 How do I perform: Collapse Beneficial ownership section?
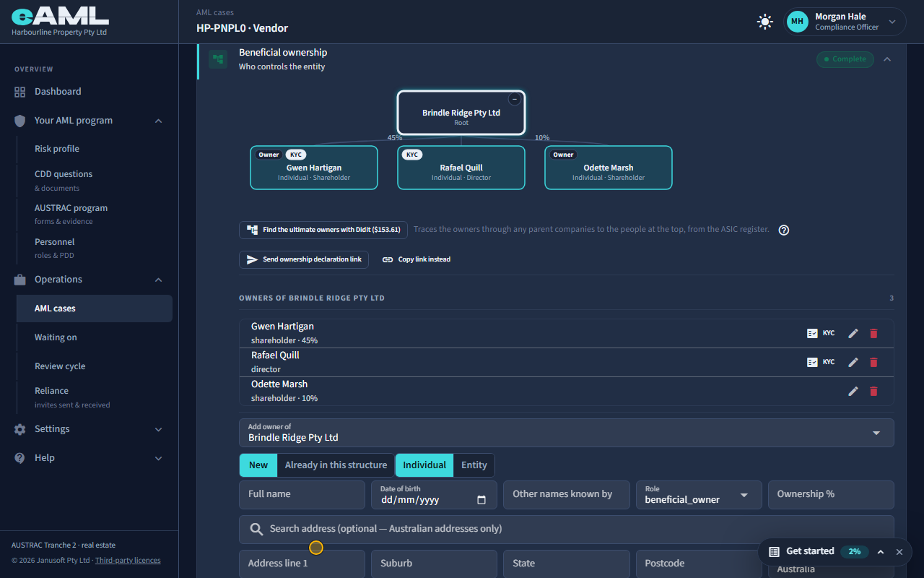[x=887, y=59]
